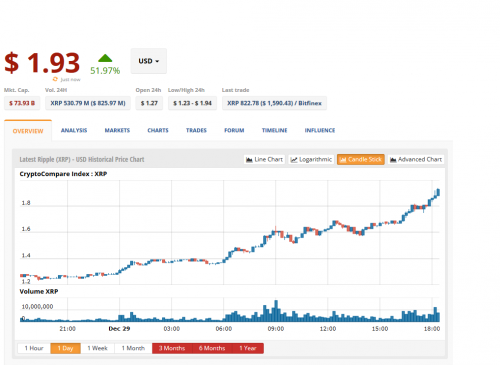Image resolution: width=500 pixels, height=365 pixels.
Task: Choose the 1 Month time range
Action: pos(133,348)
